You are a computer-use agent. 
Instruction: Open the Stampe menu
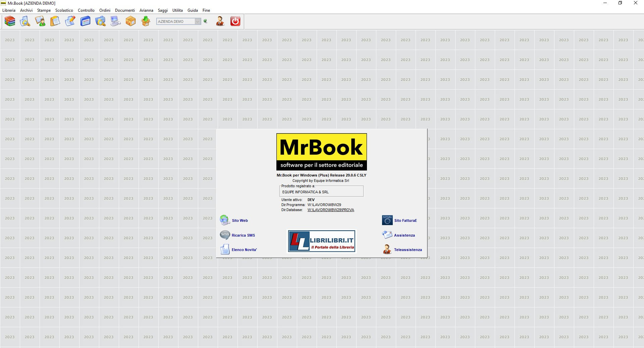(44, 10)
